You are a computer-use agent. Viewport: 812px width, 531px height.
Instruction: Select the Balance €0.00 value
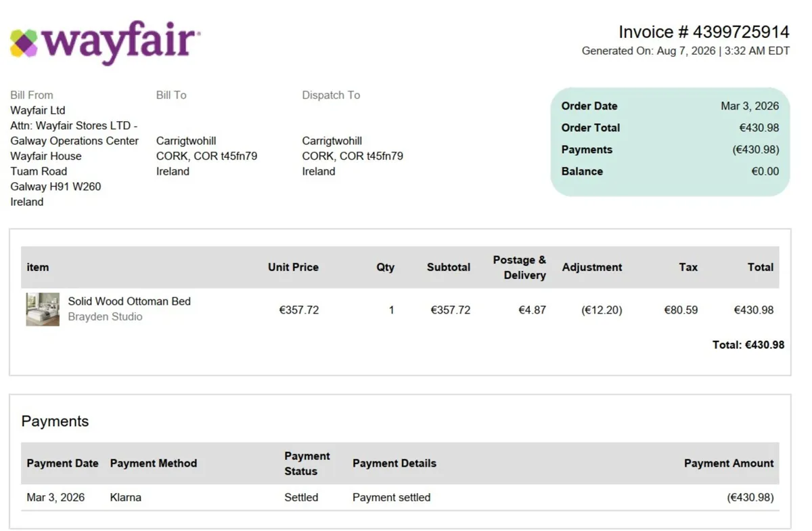pos(765,171)
